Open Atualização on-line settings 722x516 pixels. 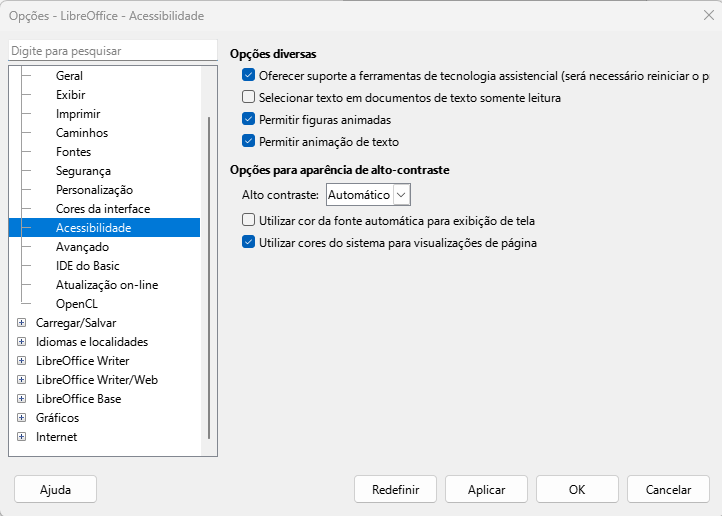pyautogui.click(x=107, y=285)
